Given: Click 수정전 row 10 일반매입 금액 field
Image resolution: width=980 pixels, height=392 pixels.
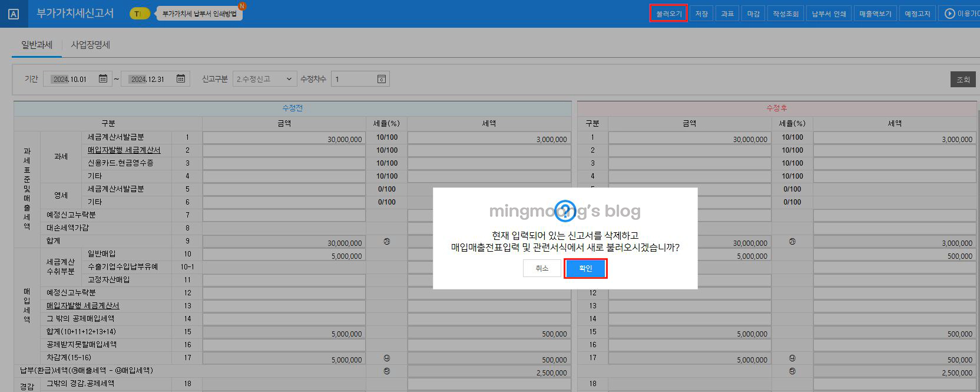Looking at the screenshot, I should click(284, 255).
